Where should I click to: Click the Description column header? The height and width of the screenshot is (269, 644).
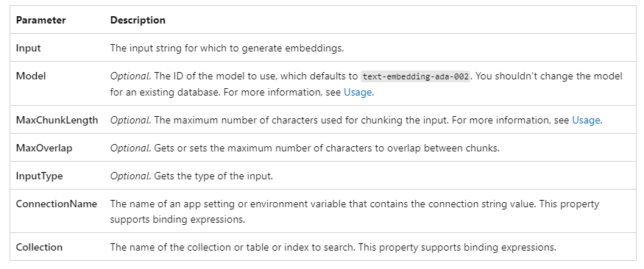tap(138, 20)
